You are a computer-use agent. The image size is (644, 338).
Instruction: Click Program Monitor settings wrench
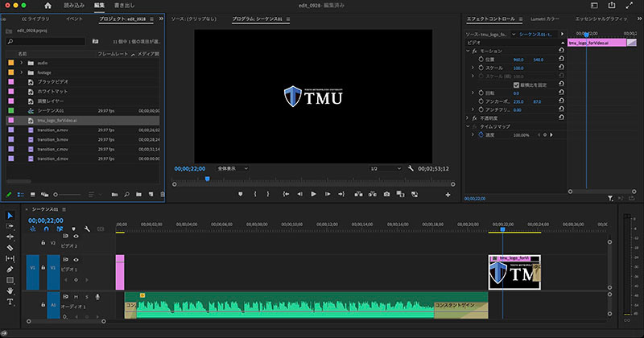[x=411, y=168]
